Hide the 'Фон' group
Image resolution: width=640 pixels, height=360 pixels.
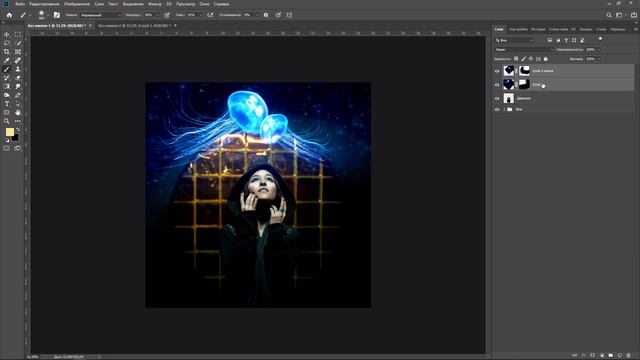[x=497, y=109]
